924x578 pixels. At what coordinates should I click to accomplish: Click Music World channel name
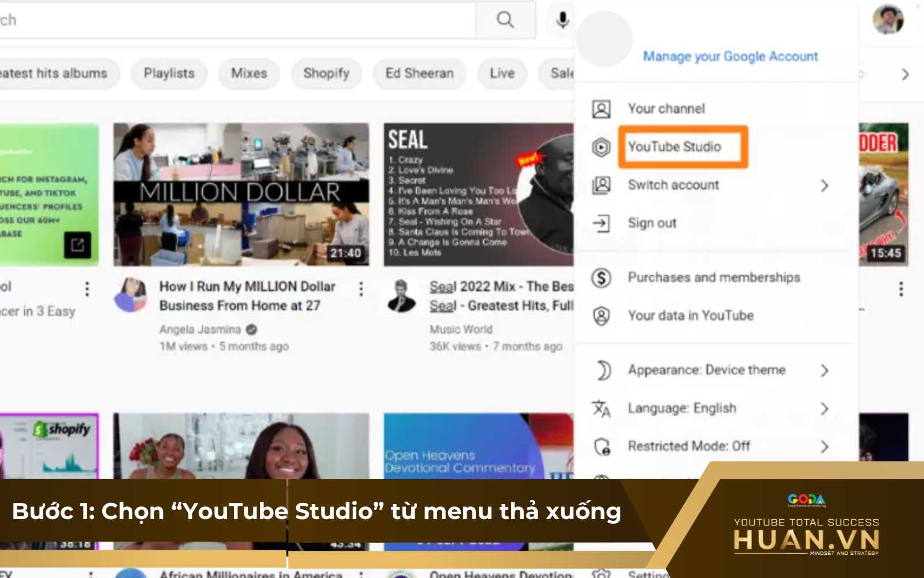click(461, 329)
